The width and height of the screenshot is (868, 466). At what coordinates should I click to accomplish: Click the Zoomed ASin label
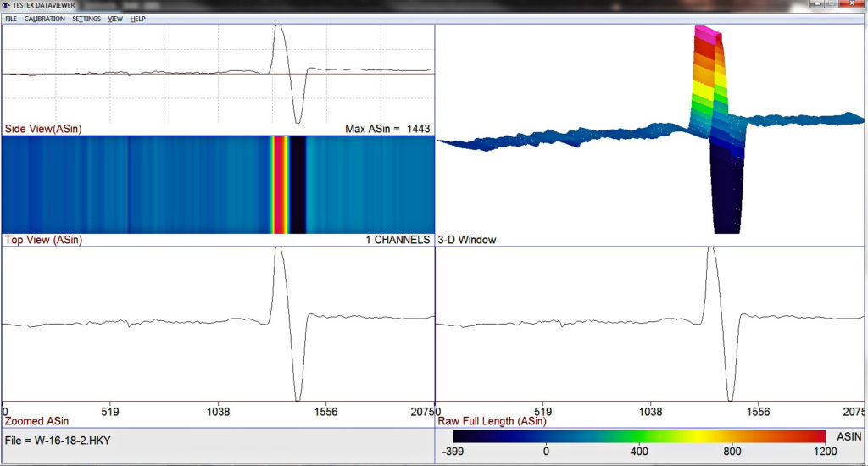[x=36, y=421]
